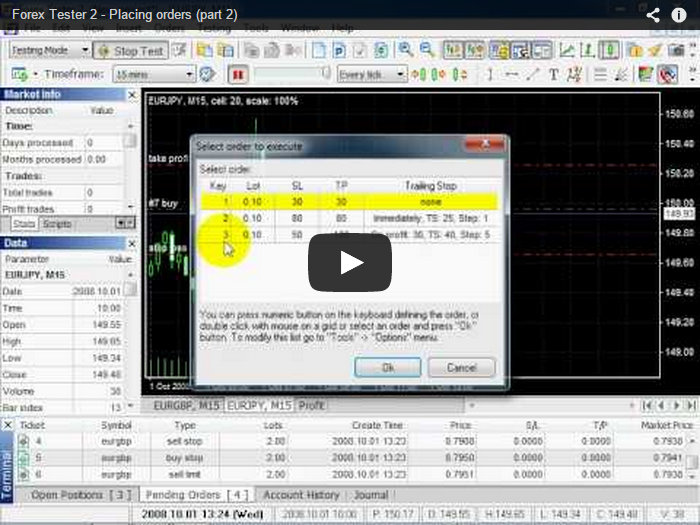
Task: Switch to line chart display
Action: click(567, 50)
